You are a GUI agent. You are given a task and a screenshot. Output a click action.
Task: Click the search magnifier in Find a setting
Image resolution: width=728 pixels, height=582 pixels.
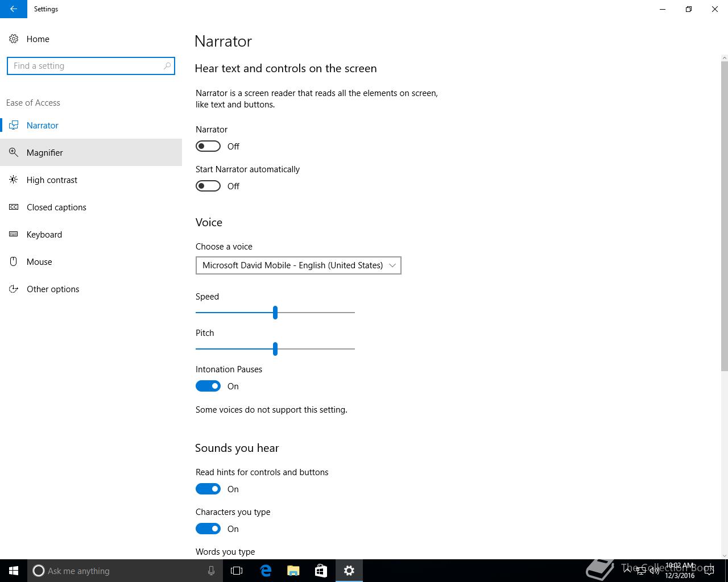click(x=167, y=66)
